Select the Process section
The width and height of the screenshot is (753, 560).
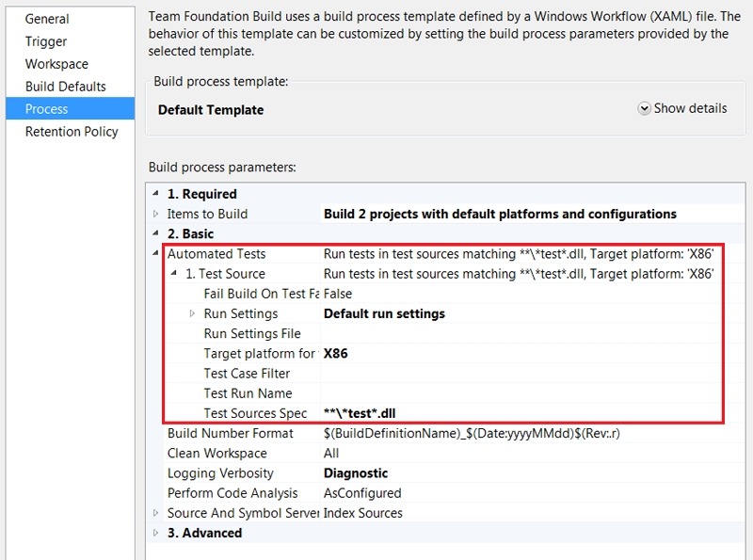[70, 108]
